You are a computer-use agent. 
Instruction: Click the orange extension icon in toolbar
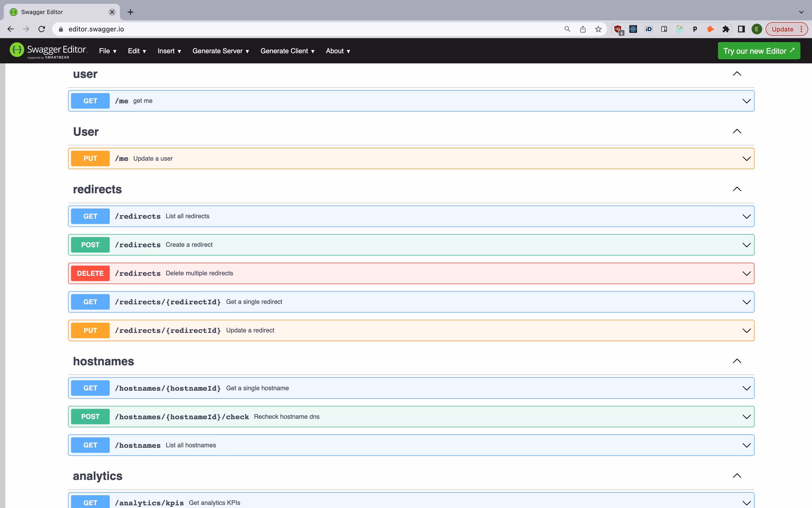pos(710,29)
